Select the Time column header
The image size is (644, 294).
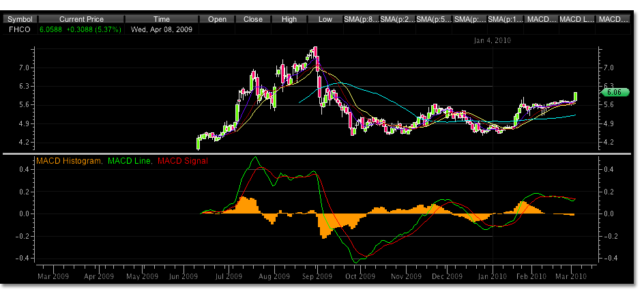tap(162, 20)
